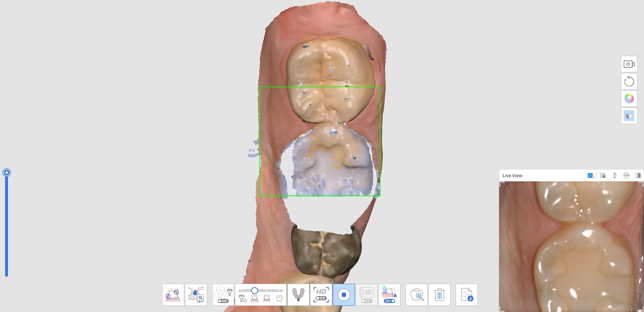Click the camera recording icon
Screen dimensions: 644x312
629,64
